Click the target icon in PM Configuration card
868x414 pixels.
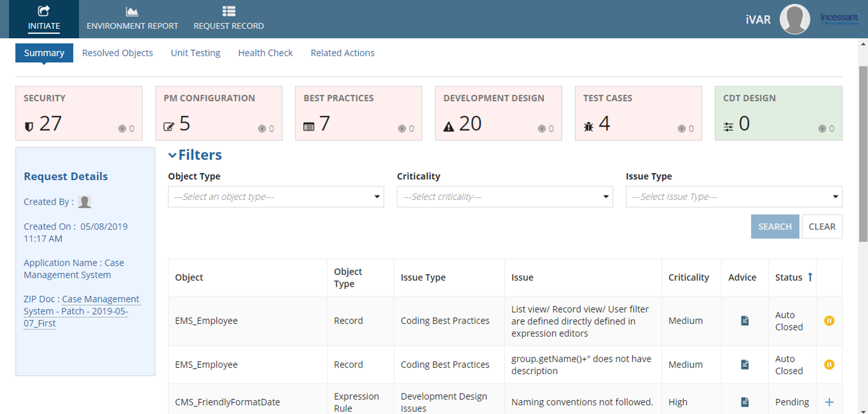click(x=262, y=128)
